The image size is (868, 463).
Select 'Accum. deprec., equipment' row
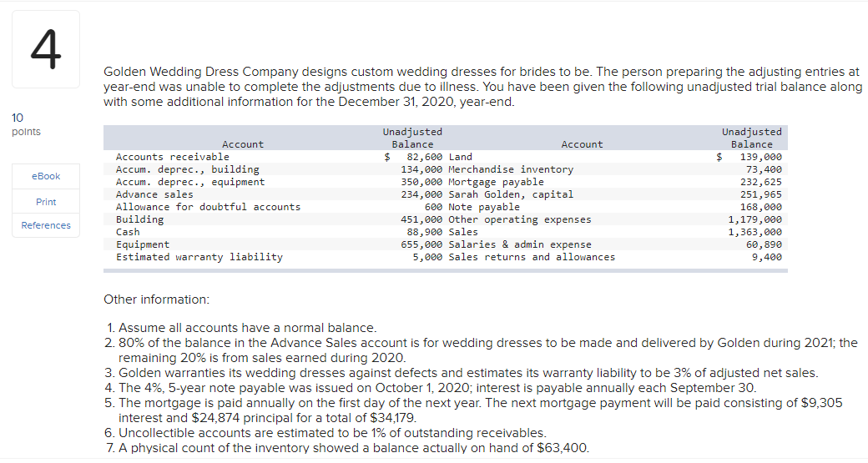click(x=190, y=182)
